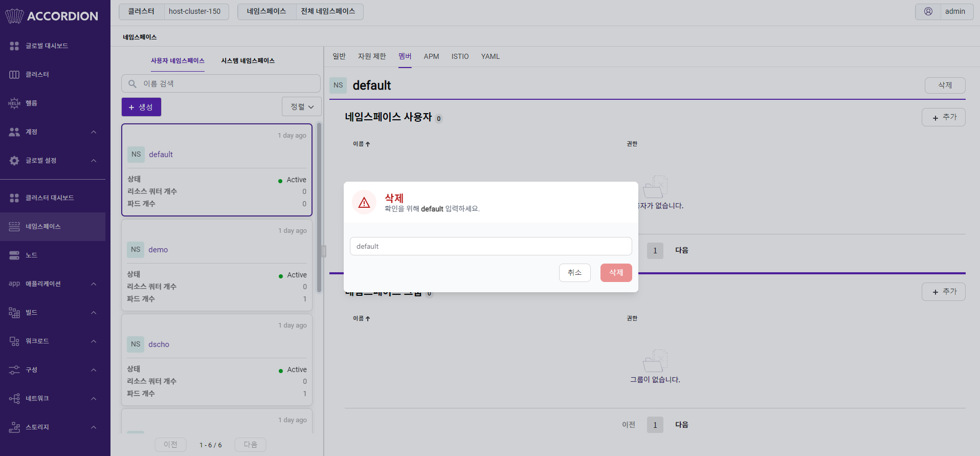Collapse the workload (워크로드) menu chevron
This screenshot has width=980, height=456.
94,341
